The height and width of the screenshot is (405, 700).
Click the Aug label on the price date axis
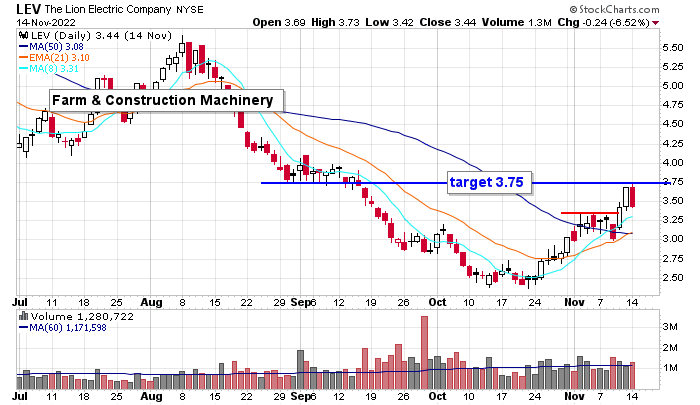tap(151, 302)
